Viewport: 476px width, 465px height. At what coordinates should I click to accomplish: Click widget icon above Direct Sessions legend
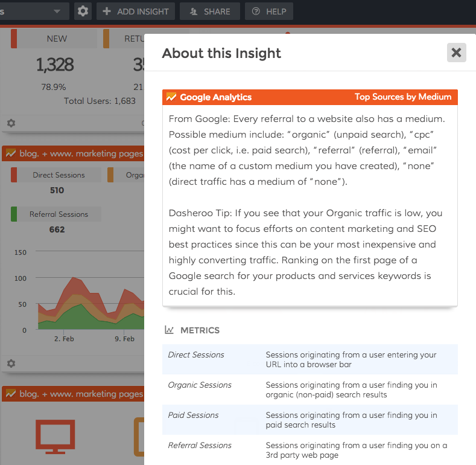10,153
